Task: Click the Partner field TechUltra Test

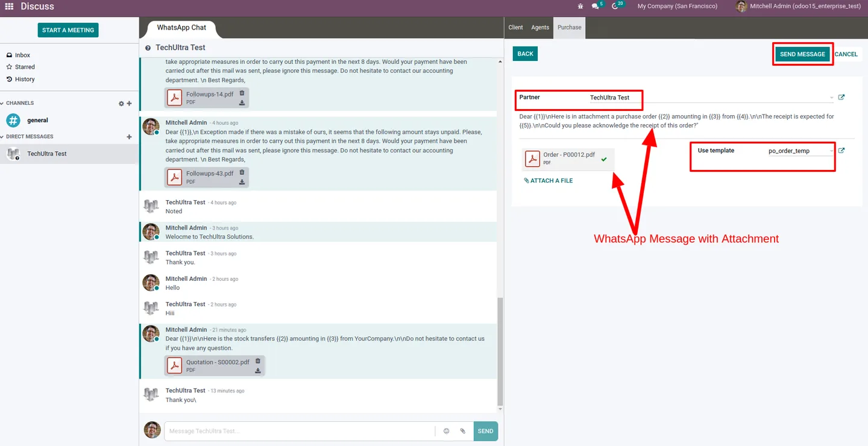Action: click(x=711, y=98)
